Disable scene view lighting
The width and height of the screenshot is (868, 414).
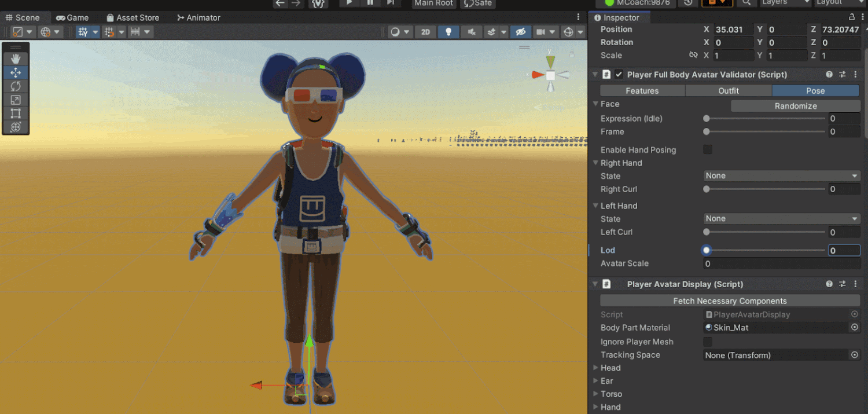click(x=448, y=32)
